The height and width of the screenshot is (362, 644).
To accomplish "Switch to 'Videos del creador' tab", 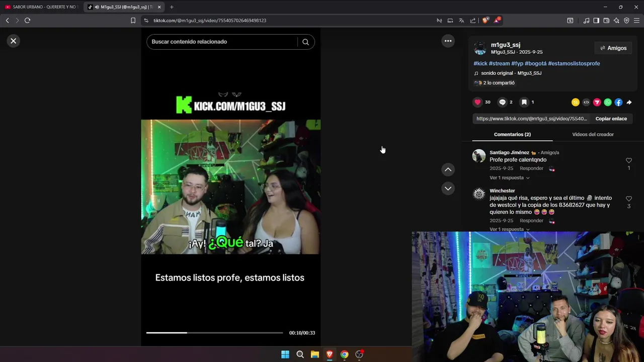I will click(x=593, y=134).
